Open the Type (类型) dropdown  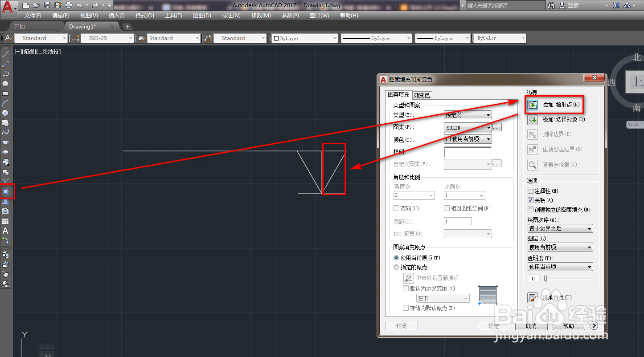468,115
